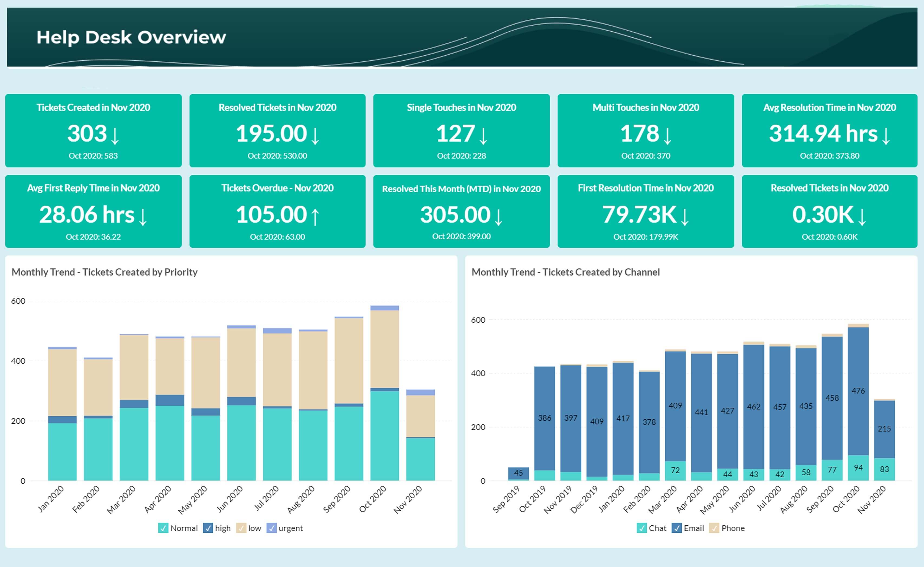
Task: Click the Sep 2019 bar labeled 45
Action: (518, 473)
